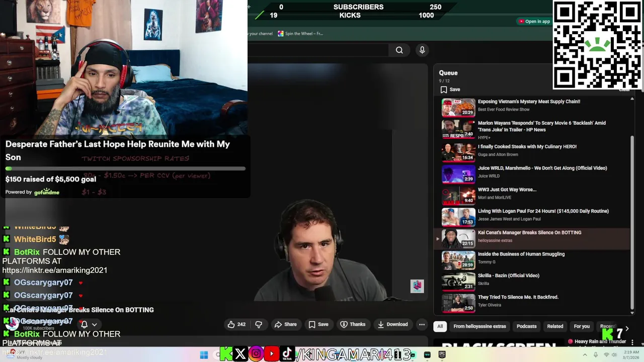Click the taskbar microphone tray icon

tap(596, 355)
